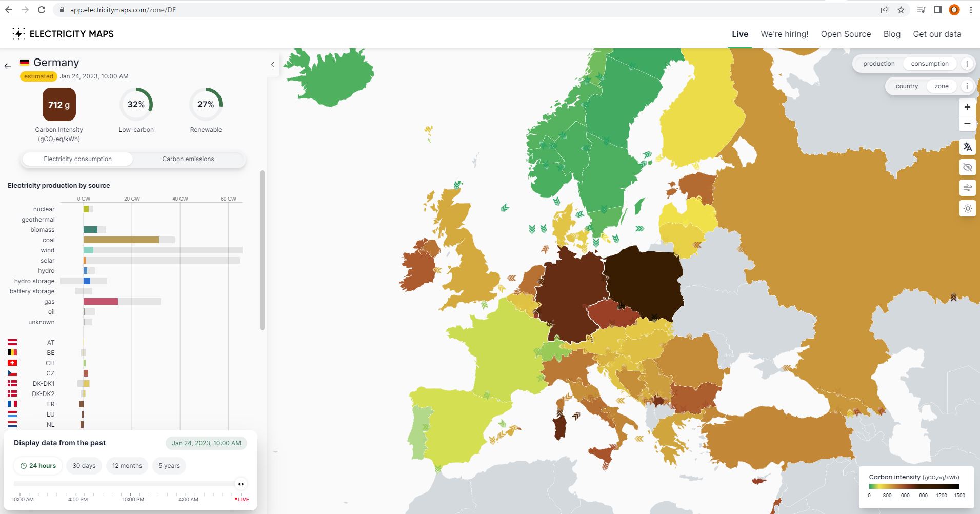This screenshot has width=980, height=514.
Task: Open the language selector icon
Action: 967,147
